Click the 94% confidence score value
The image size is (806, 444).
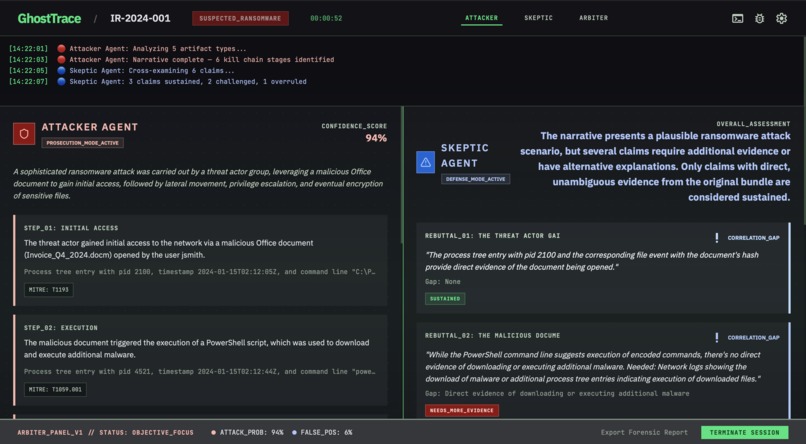376,138
